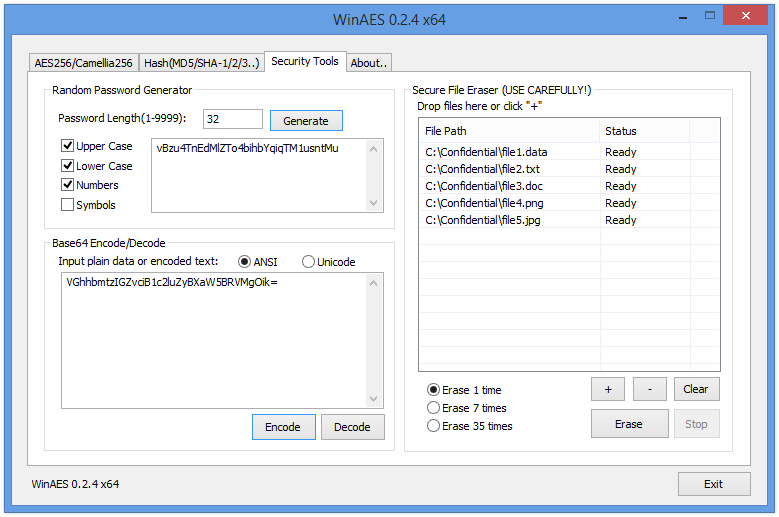Enable the Symbols checkbox
Viewport: 779px width, 517px height.
67,205
